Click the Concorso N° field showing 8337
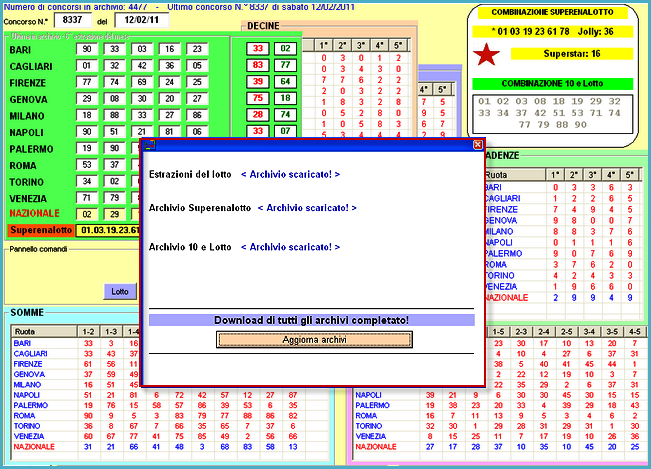The image size is (651, 469). tap(73, 20)
